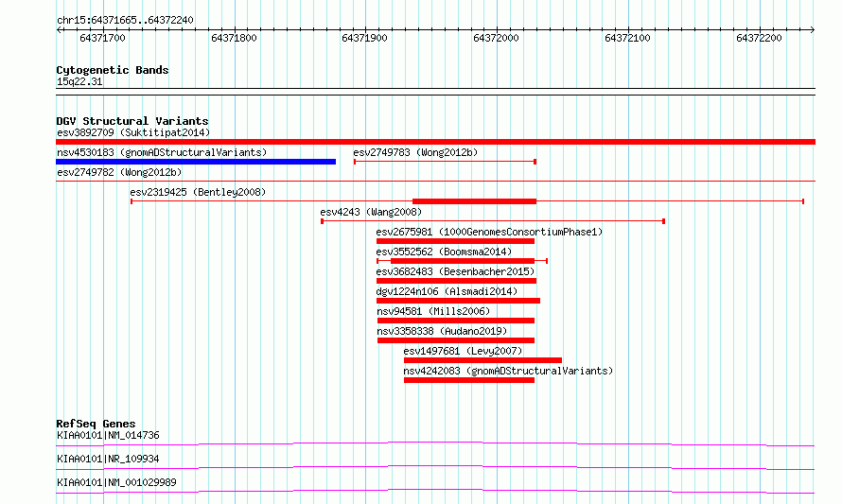Screen dimensions: 842x504
Task: Open esv1497681 (Levy2007) variant label
Action: point(463,351)
